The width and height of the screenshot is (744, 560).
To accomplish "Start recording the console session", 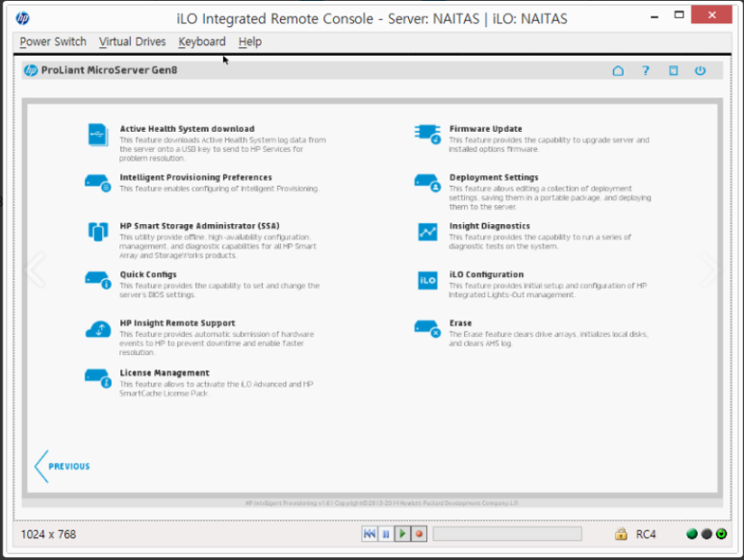I will pos(419,534).
